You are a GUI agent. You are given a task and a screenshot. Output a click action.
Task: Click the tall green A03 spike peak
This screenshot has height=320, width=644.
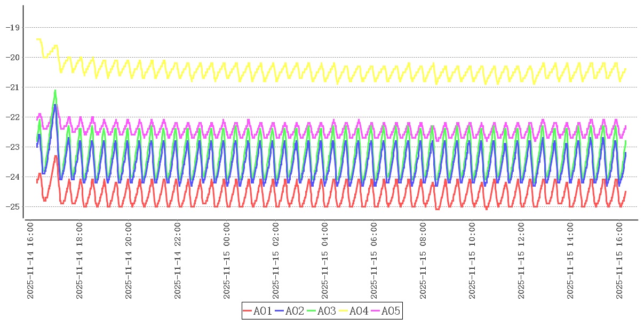click(x=55, y=91)
